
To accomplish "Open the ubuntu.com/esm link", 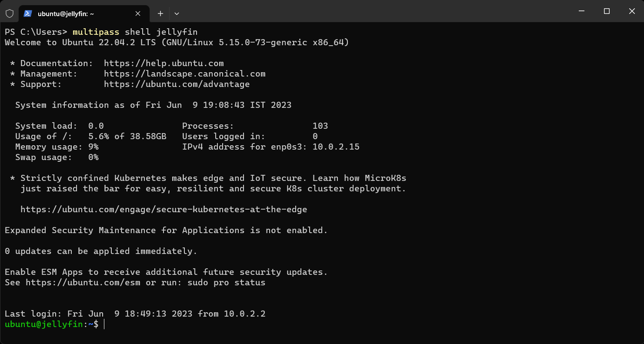I will (x=83, y=283).
